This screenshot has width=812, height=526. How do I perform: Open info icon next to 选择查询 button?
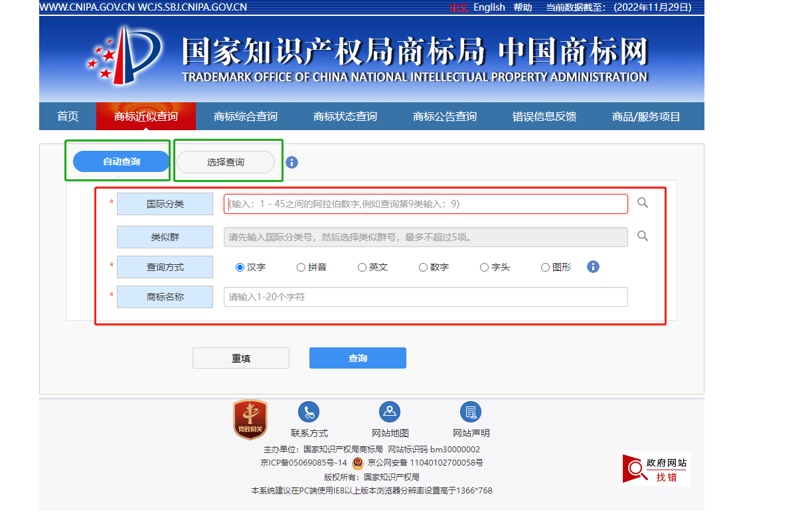tap(291, 162)
